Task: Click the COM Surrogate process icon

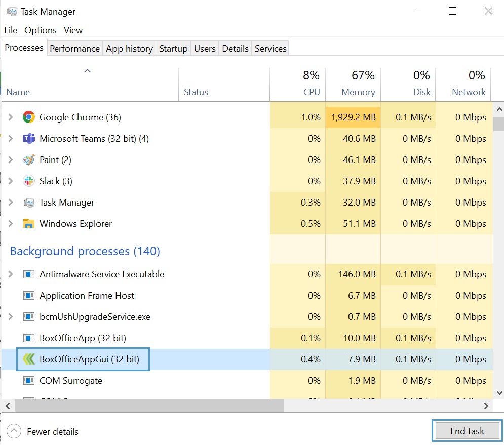Action: 29,381
